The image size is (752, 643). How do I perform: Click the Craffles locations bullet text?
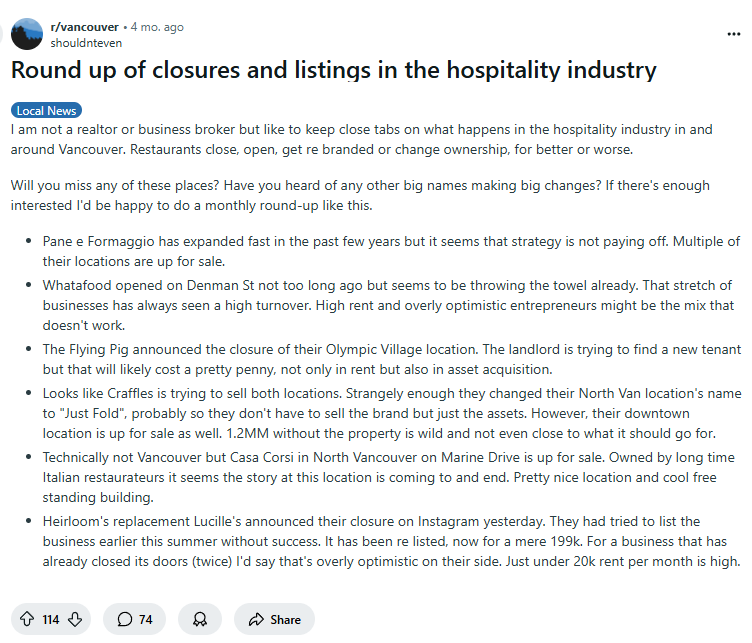tap(392, 413)
